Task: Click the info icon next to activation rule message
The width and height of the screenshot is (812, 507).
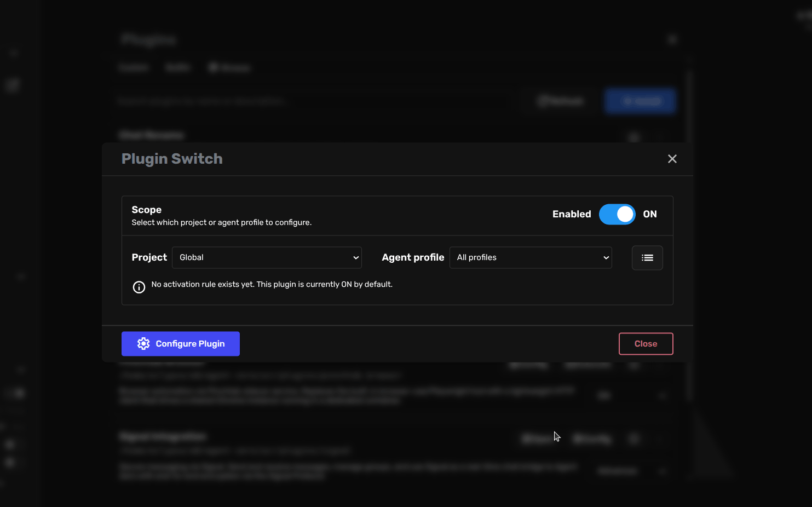Action: [139, 287]
